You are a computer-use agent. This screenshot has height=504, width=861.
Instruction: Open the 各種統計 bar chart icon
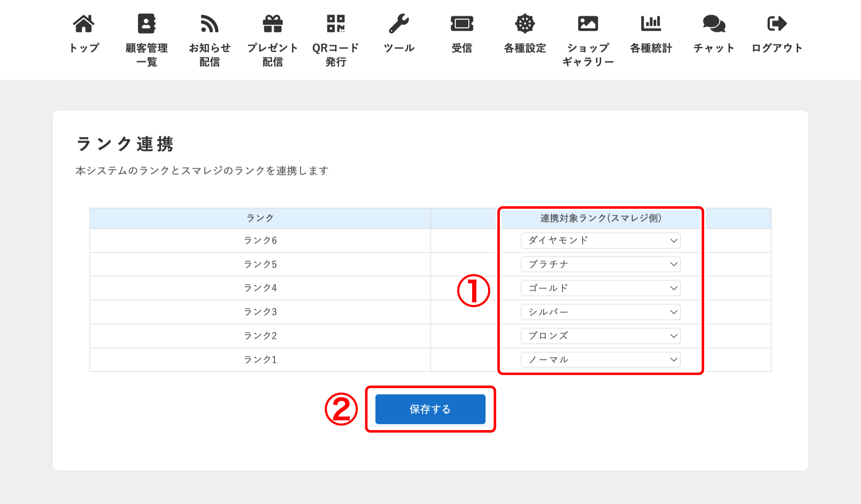coord(651,24)
